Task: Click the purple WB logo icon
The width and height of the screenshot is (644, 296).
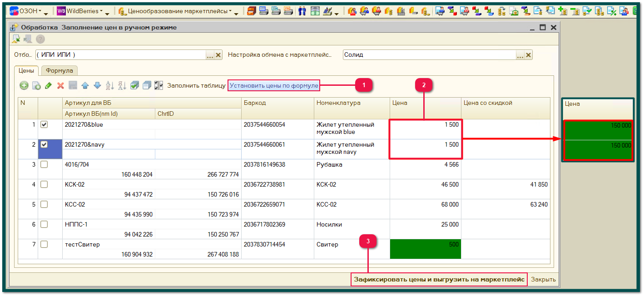Action: click(61, 10)
